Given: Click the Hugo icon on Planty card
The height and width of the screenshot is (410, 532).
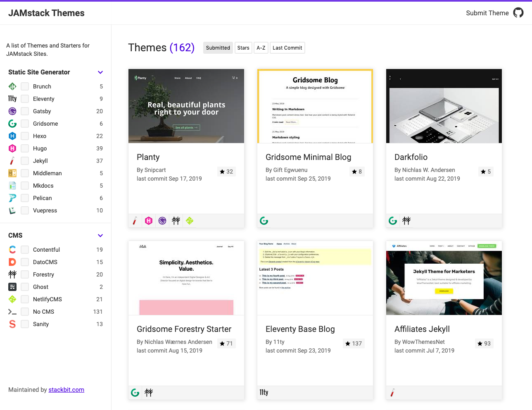Looking at the screenshot, I should click(x=149, y=221).
